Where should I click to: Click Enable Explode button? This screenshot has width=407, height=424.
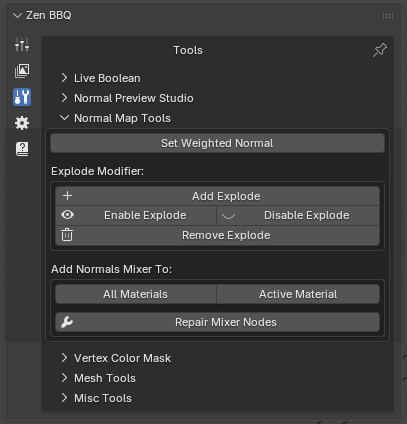tap(136, 215)
